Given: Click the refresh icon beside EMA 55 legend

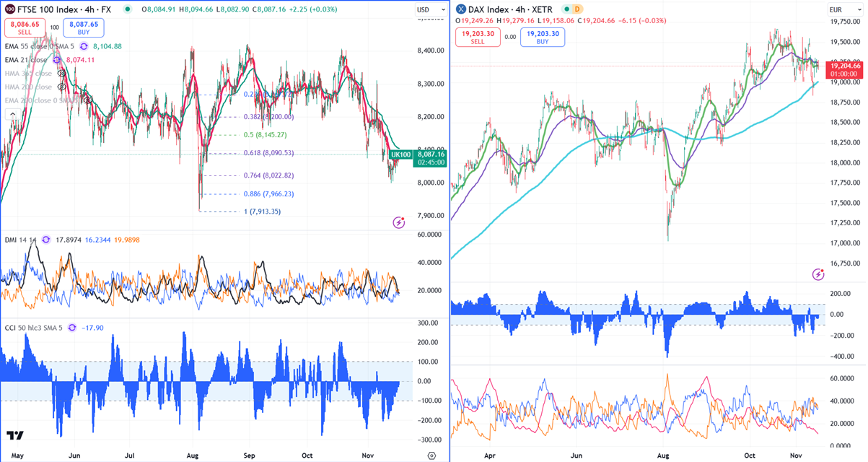Looking at the screenshot, I should click(83, 46).
